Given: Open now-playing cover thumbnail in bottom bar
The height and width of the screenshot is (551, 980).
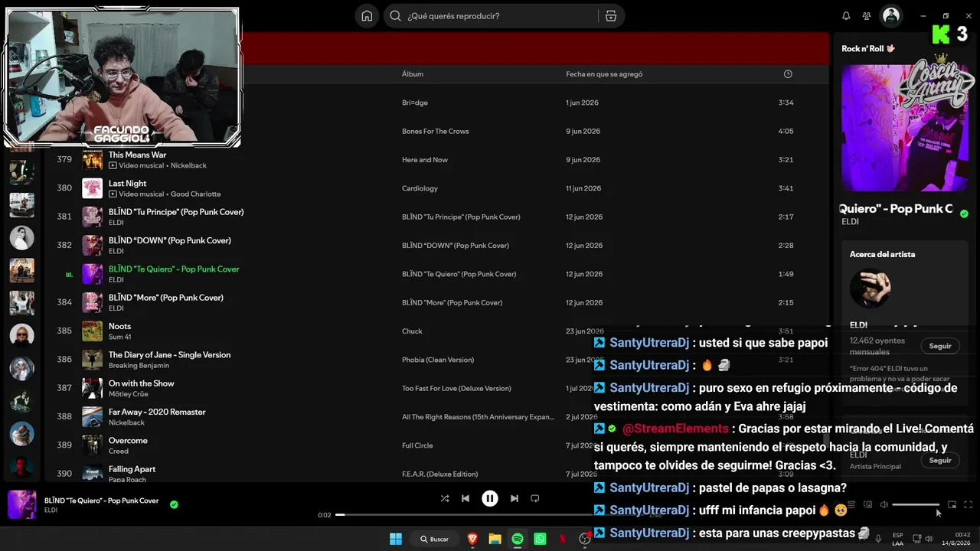Looking at the screenshot, I should tap(22, 505).
